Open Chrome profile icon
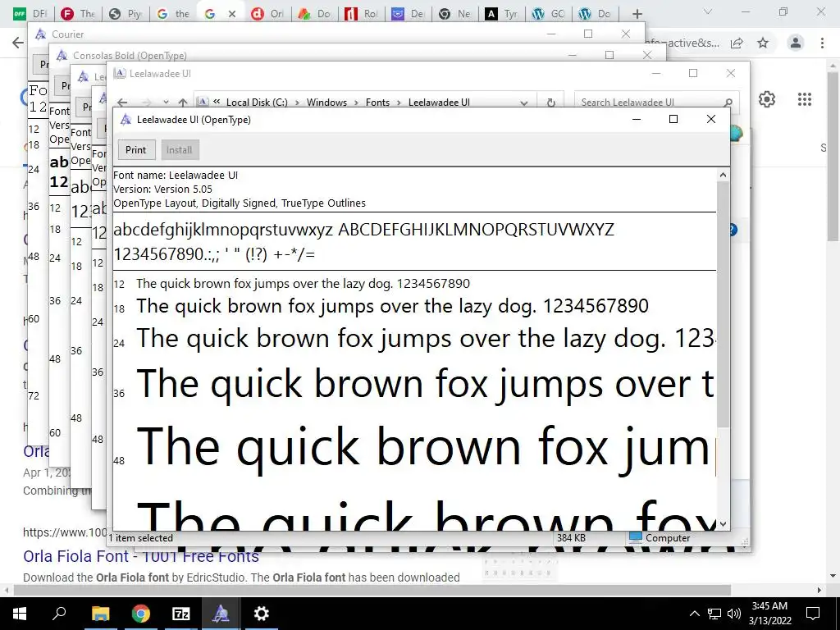Screen dimensions: 840x630 pos(796,43)
